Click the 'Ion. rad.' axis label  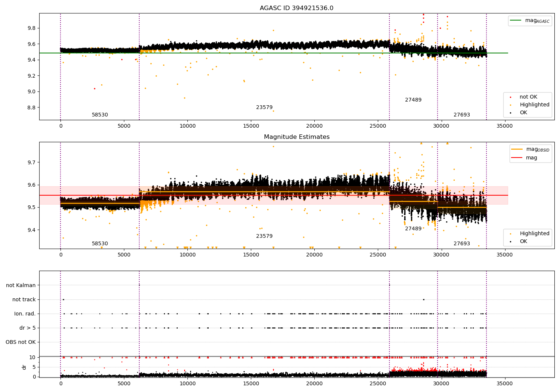tap(25, 314)
